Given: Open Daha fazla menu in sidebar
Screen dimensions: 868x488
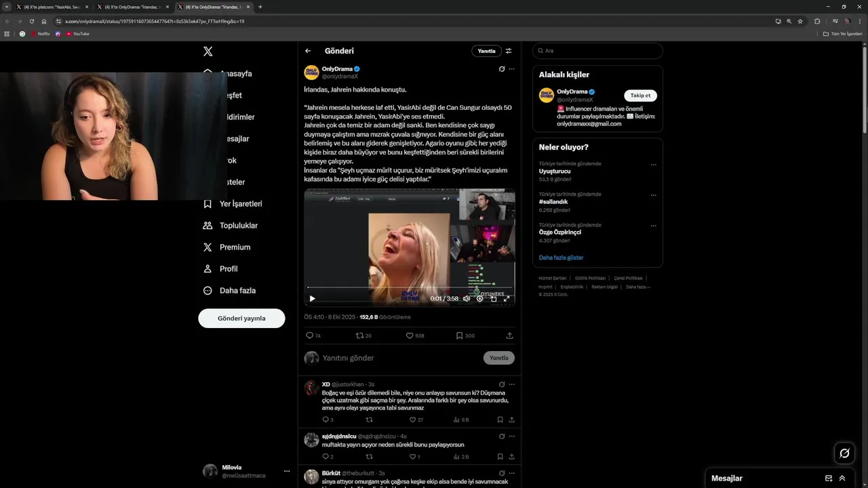Looking at the screenshot, I should (x=230, y=291).
